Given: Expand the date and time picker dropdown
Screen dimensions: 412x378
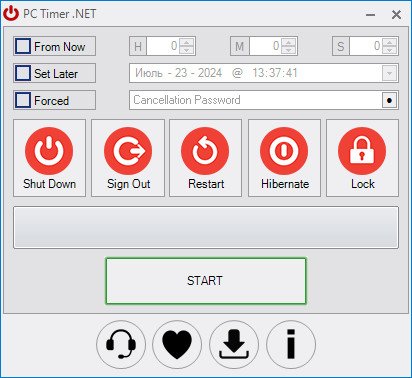Looking at the screenshot, I should (x=389, y=73).
